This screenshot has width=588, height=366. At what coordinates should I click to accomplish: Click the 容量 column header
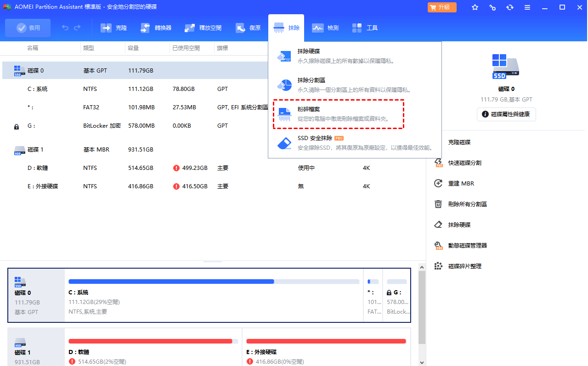pos(134,48)
